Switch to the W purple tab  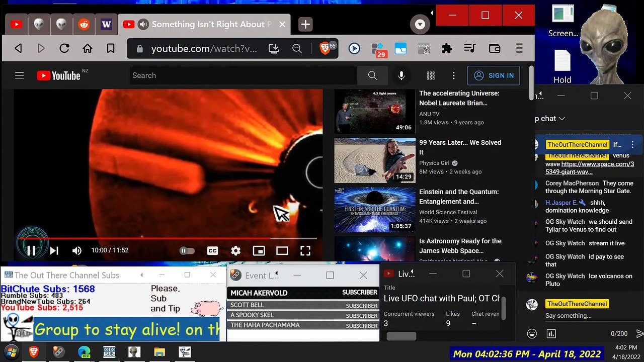point(106,24)
